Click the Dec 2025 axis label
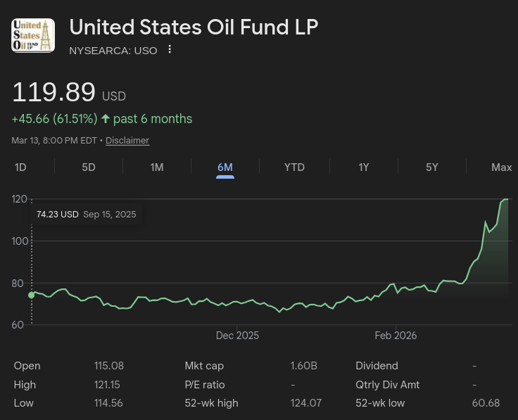Viewport: 518px width, 420px height. tap(237, 336)
